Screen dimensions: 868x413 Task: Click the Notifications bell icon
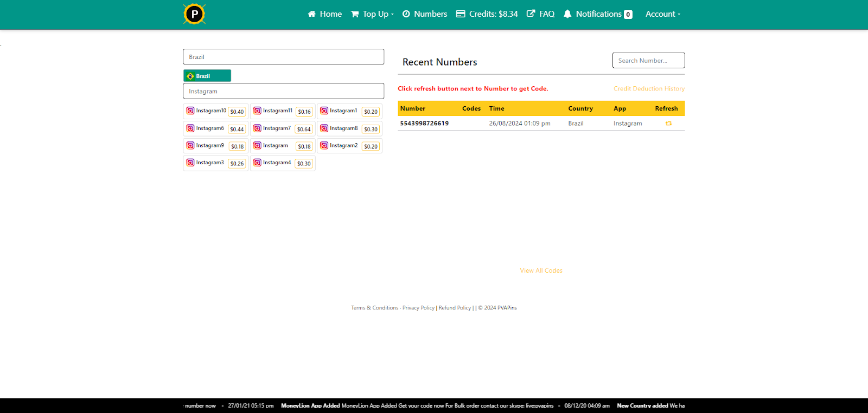[567, 14]
